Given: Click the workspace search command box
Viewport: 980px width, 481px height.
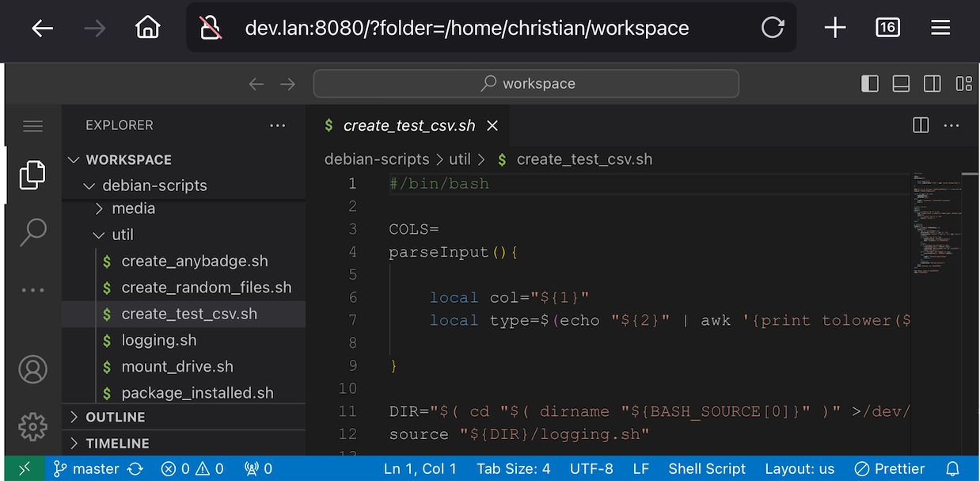Looking at the screenshot, I should 526,83.
